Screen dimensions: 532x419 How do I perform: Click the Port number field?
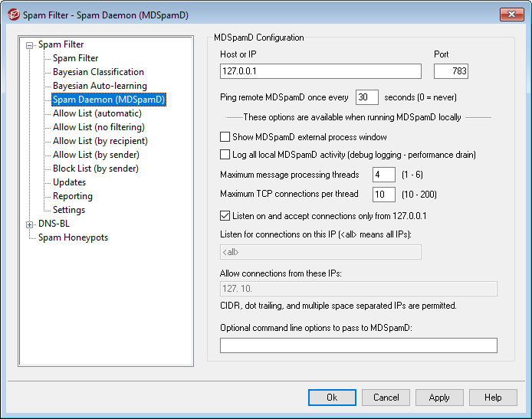[451, 71]
